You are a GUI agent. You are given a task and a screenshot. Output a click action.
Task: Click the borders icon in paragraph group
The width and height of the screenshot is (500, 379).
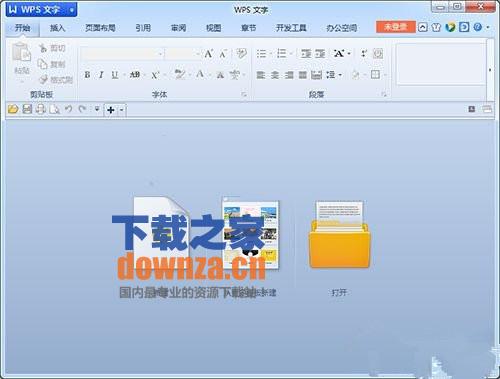[375, 75]
